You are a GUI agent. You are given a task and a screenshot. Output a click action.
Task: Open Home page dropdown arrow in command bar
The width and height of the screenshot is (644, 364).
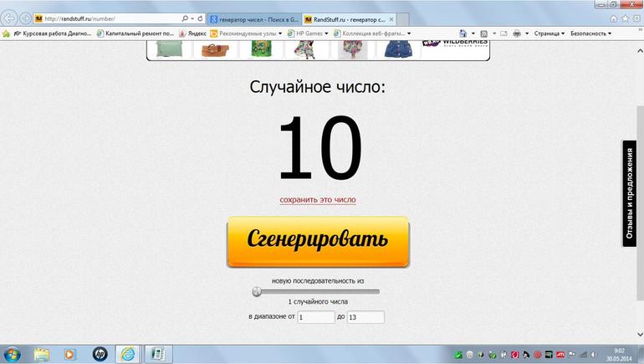coord(473,33)
